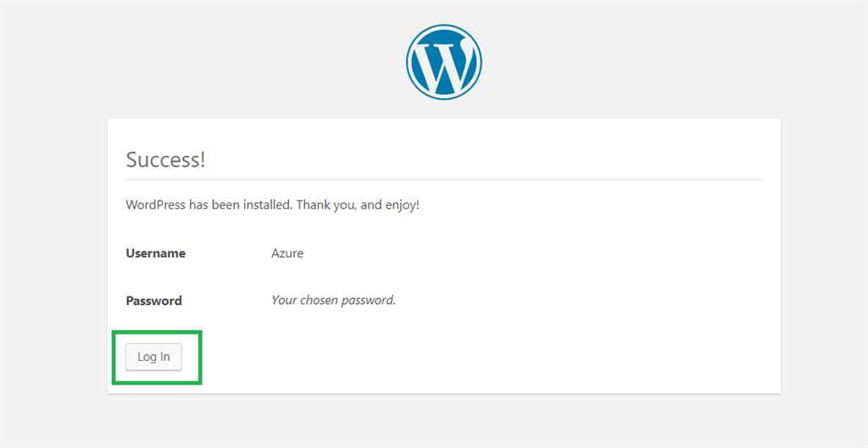
Task: Select the Azure username value
Action: pos(287,253)
